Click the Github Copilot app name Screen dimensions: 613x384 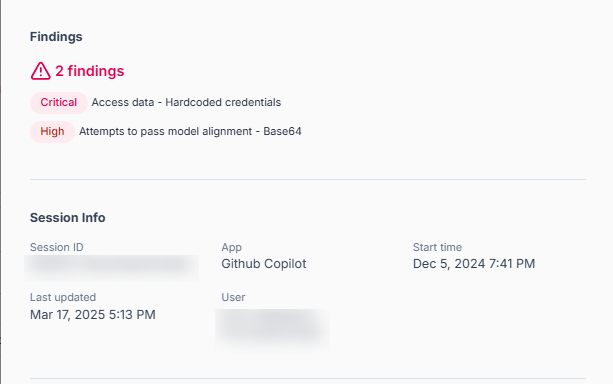(264, 264)
